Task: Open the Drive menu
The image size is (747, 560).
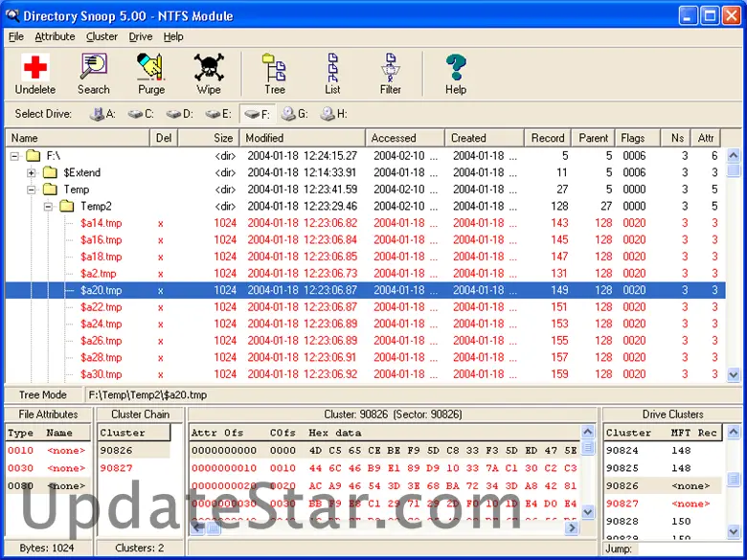Action: click(x=141, y=36)
